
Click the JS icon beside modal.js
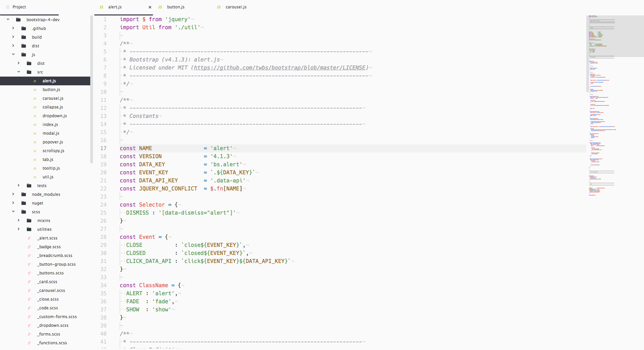point(35,133)
